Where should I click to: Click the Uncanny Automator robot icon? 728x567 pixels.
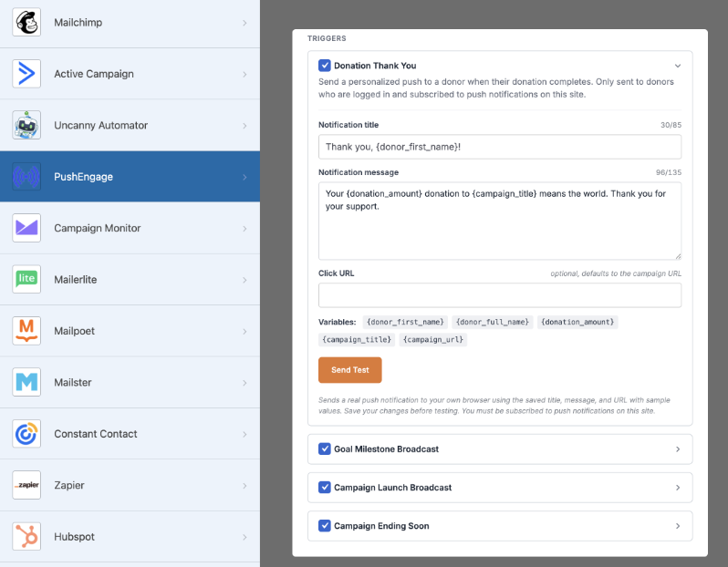pyautogui.click(x=26, y=125)
